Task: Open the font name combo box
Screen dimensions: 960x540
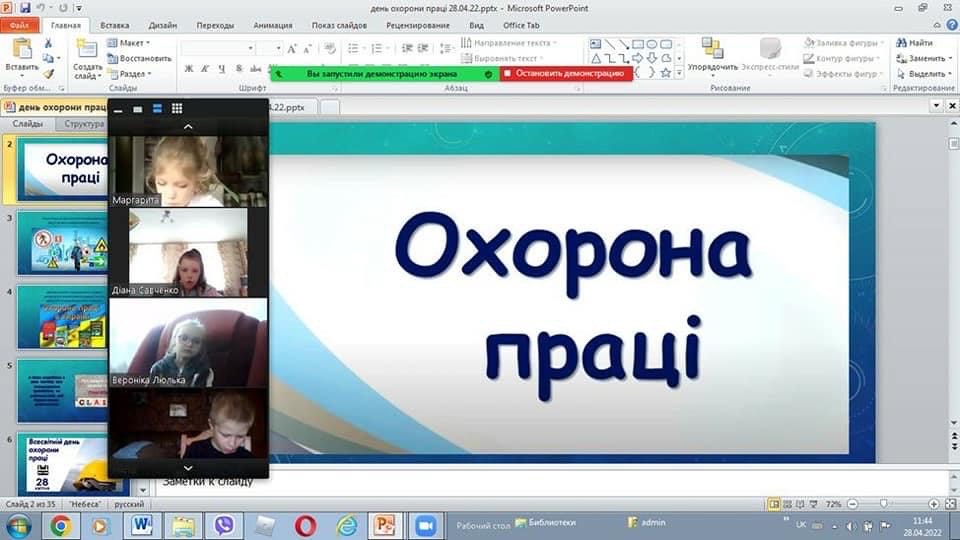Action: pos(218,48)
